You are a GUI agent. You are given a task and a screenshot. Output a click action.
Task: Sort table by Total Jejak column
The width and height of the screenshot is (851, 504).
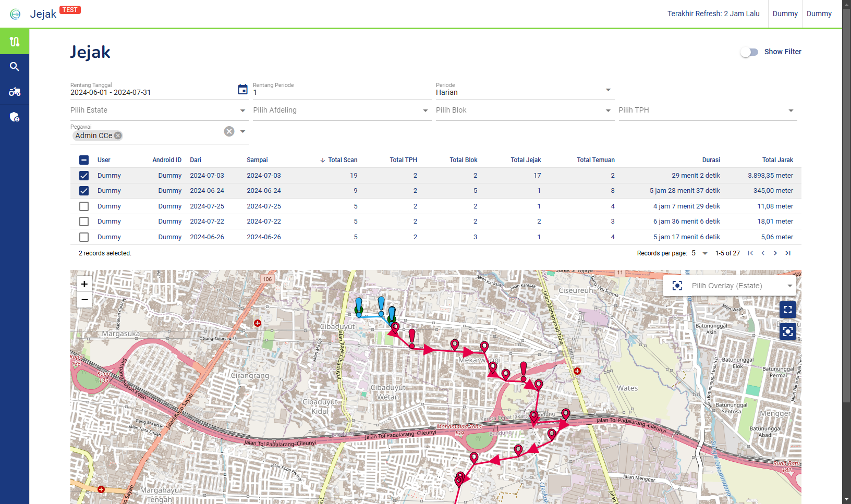pyautogui.click(x=526, y=160)
